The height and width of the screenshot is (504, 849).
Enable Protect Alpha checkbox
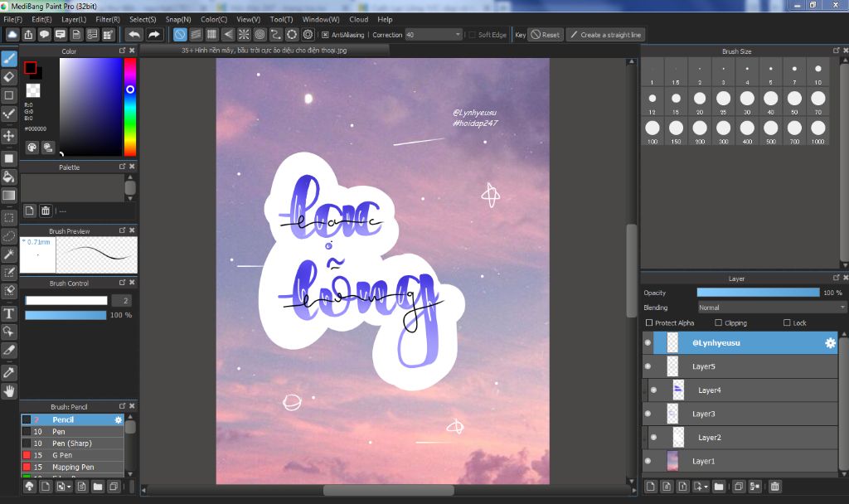(x=648, y=322)
